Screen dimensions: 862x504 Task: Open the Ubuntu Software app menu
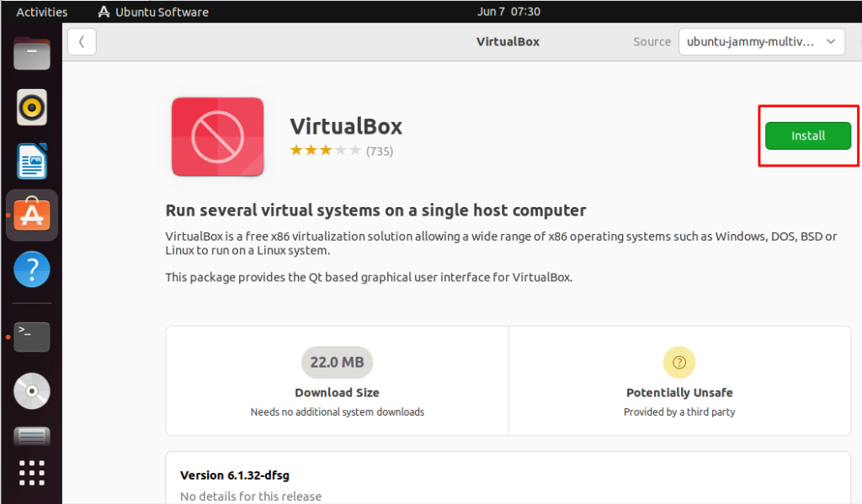click(153, 12)
